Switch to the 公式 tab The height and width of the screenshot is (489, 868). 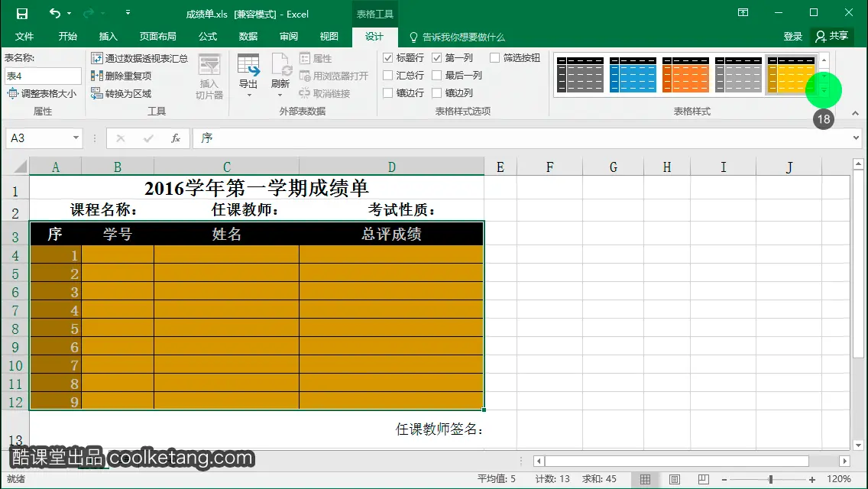click(208, 37)
